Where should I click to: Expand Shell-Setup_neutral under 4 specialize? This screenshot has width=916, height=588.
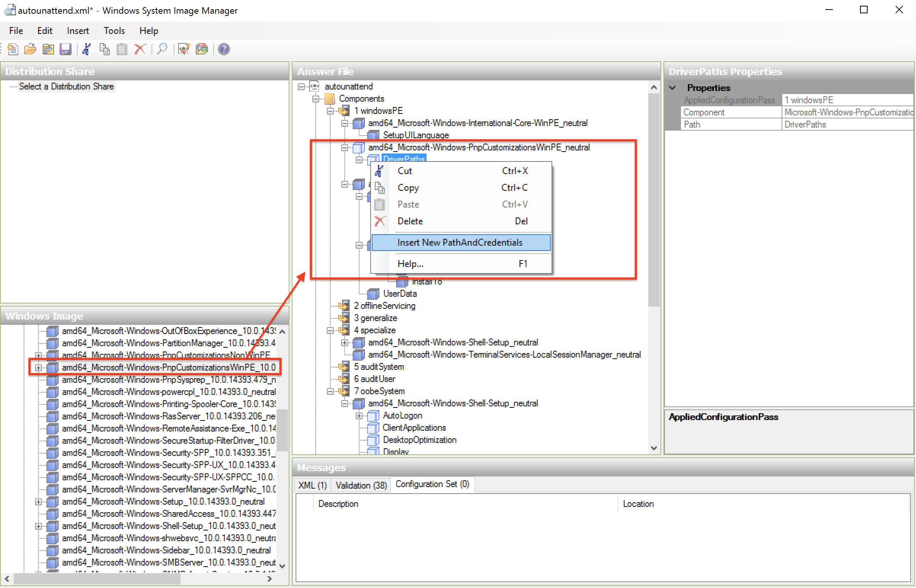[x=345, y=342]
